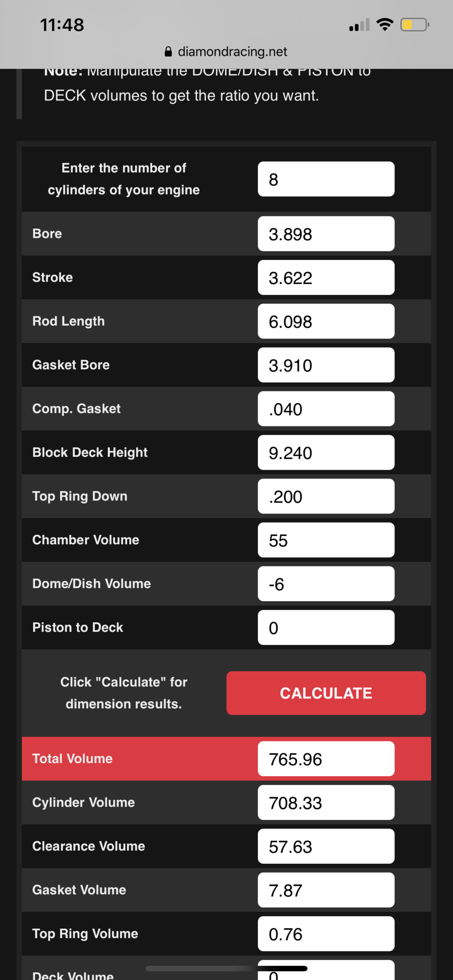Screen dimensions: 453x980
Task: Edit the Chamber Volume field
Action: pos(326,540)
